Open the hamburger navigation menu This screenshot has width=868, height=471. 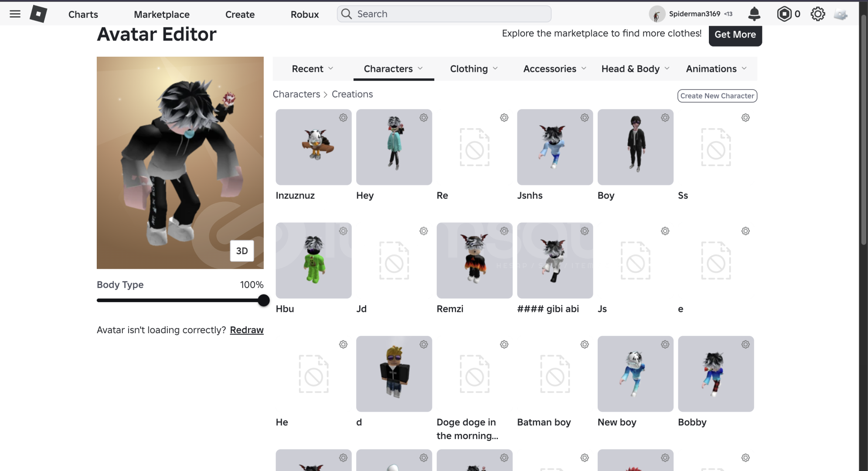(15, 14)
